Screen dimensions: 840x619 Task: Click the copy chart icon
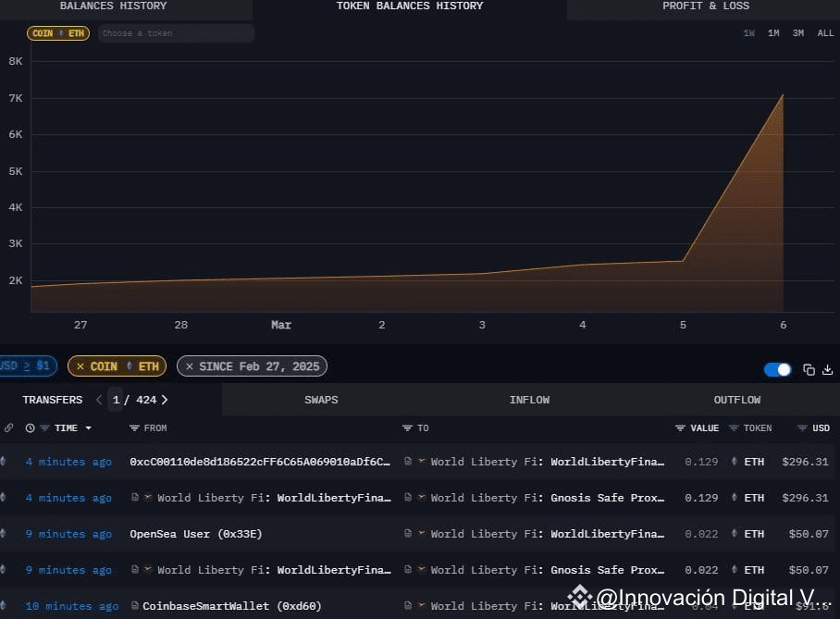point(809,370)
